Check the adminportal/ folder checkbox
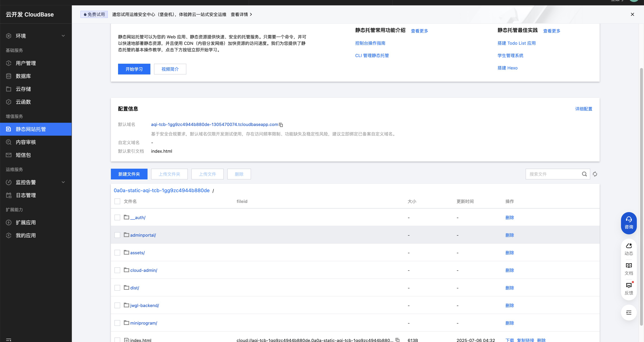644x342 pixels. point(117,235)
